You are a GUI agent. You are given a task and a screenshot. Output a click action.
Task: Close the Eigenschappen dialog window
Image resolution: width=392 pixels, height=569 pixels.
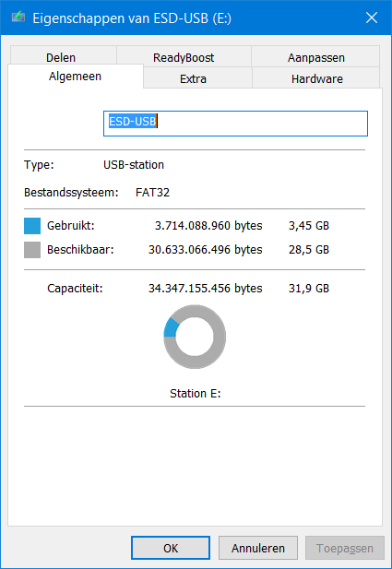(372, 18)
